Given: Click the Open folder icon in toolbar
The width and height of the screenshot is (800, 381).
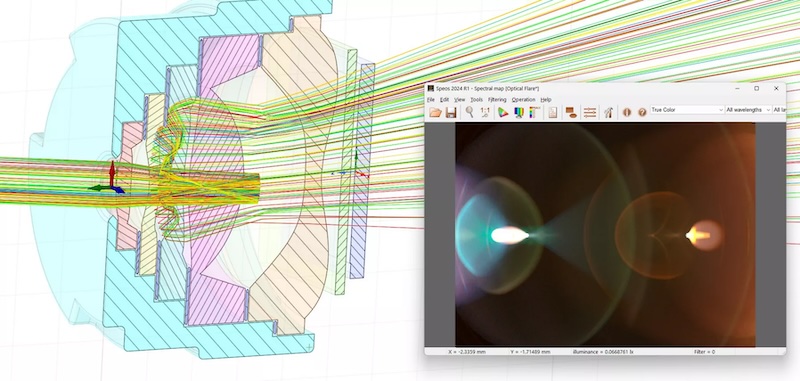Looking at the screenshot, I should point(435,112).
